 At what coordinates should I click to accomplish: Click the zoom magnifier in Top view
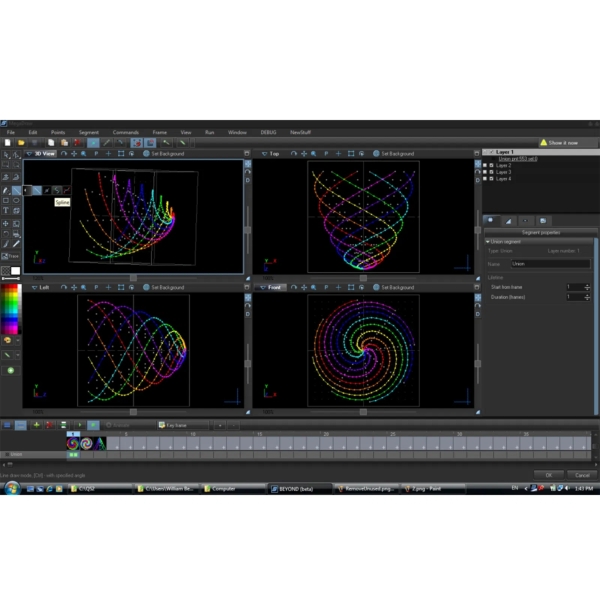(x=314, y=154)
